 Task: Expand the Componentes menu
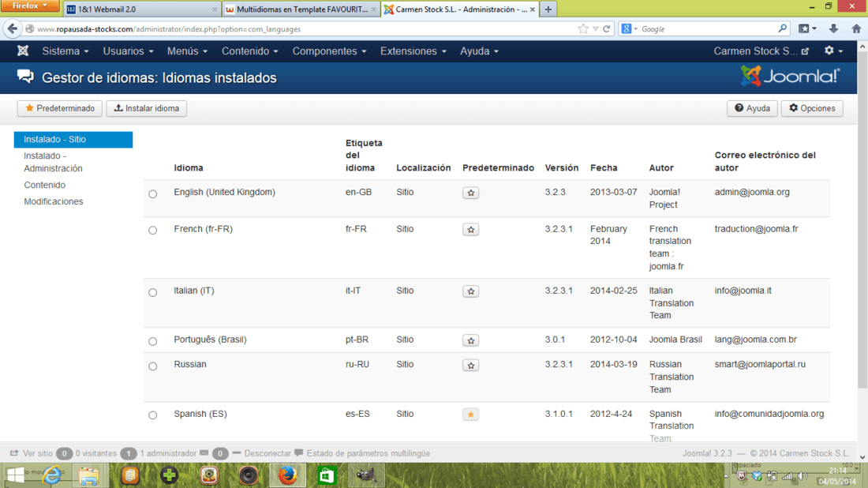click(329, 51)
